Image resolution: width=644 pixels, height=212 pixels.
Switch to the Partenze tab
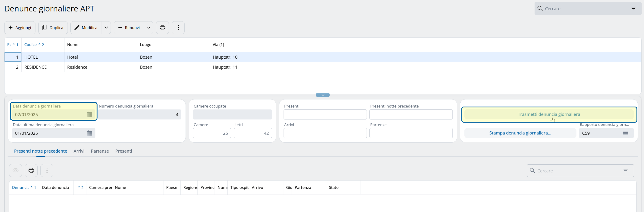100,151
